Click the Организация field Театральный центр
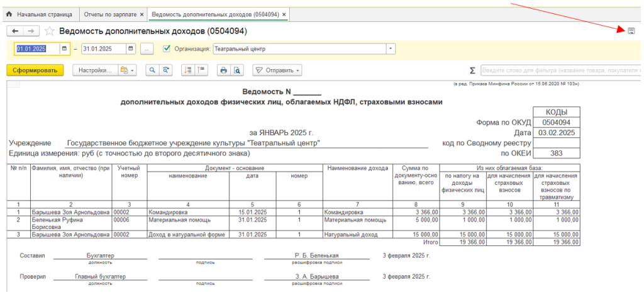Image resolution: width=644 pixels, height=295 pixels. [299, 49]
